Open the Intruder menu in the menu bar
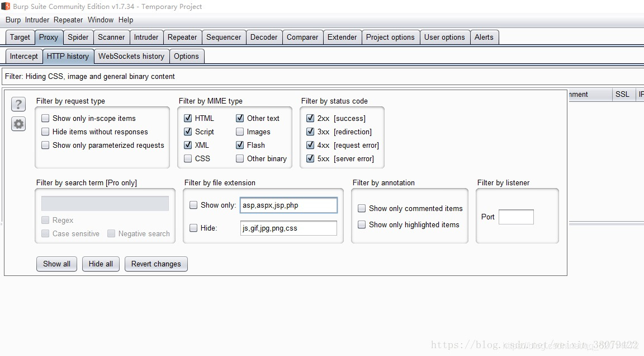The image size is (644, 356). pyautogui.click(x=37, y=20)
